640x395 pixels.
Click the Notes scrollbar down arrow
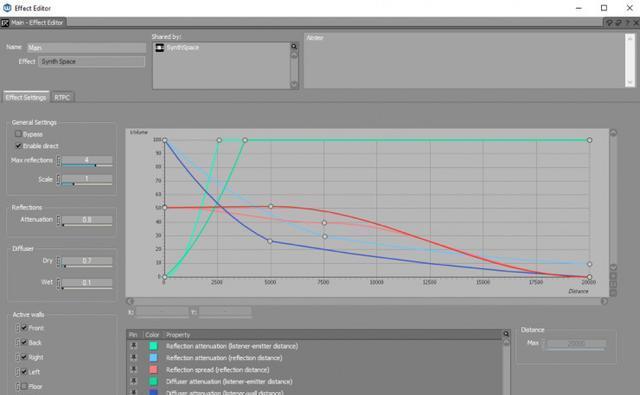[630, 82]
